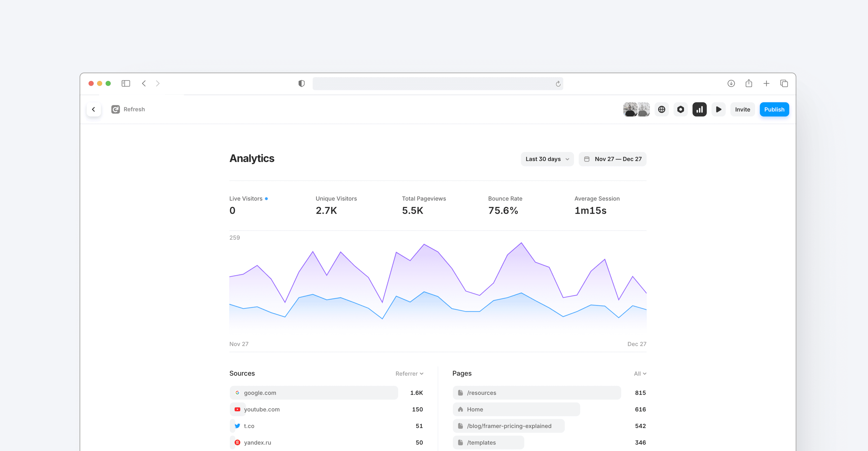Click the Live Visitors blue status dot
This screenshot has height=451, width=868.
[266, 199]
